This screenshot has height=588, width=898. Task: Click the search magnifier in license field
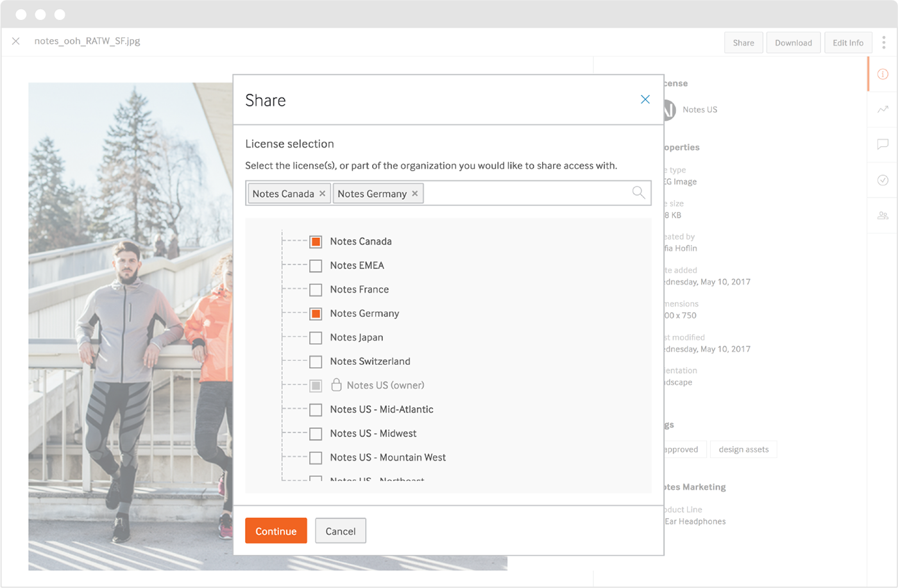[x=638, y=192]
